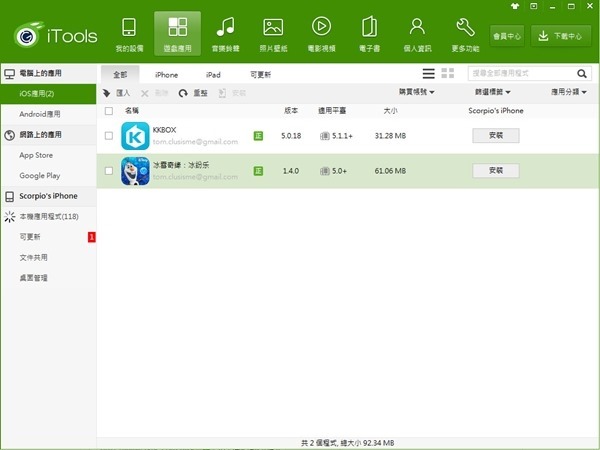Switch to the iPhone tab
Screen dimensions: 600x450
(x=166, y=74)
